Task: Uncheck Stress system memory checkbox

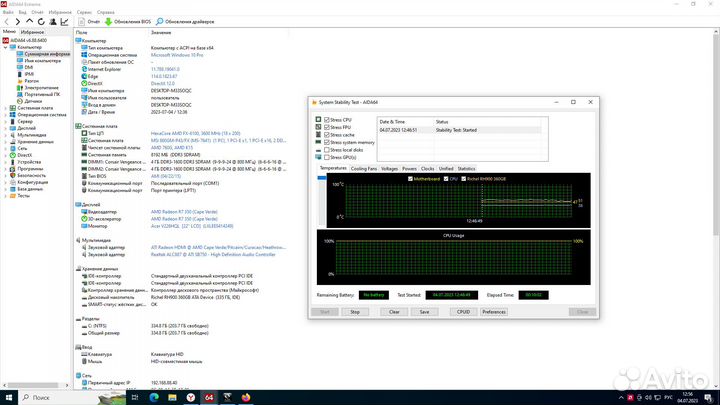Action: (x=327, y=142)
